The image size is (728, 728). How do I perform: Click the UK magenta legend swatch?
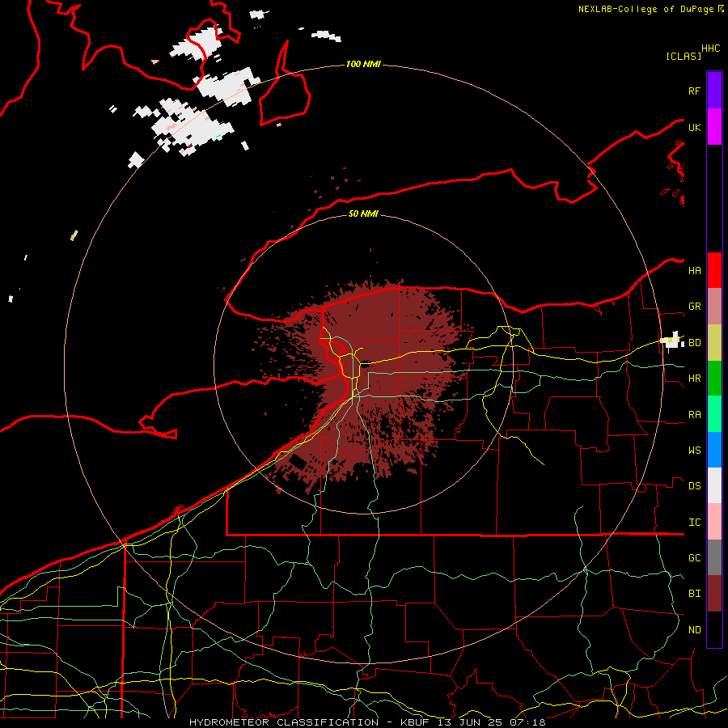click(x=714, y=127)
